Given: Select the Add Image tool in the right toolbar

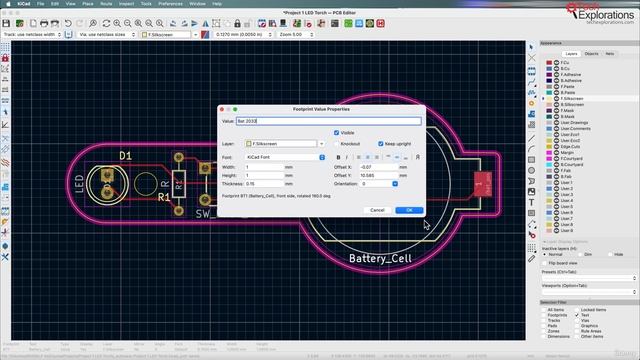Looking at the screenshot, I should coord(531,192).
